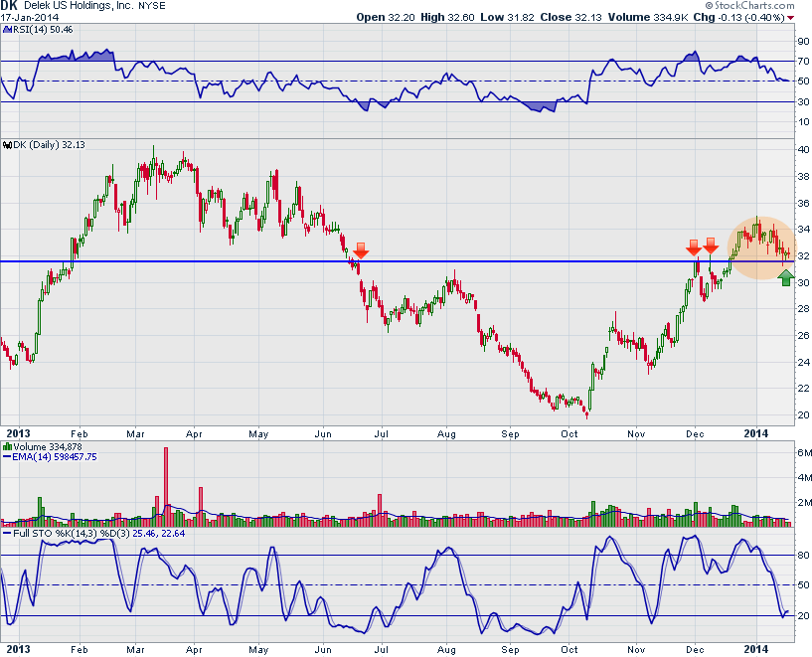Screen dimensions: 812x657
Task: Click the red triangle beside the Chg value
Action: (791, 18)
